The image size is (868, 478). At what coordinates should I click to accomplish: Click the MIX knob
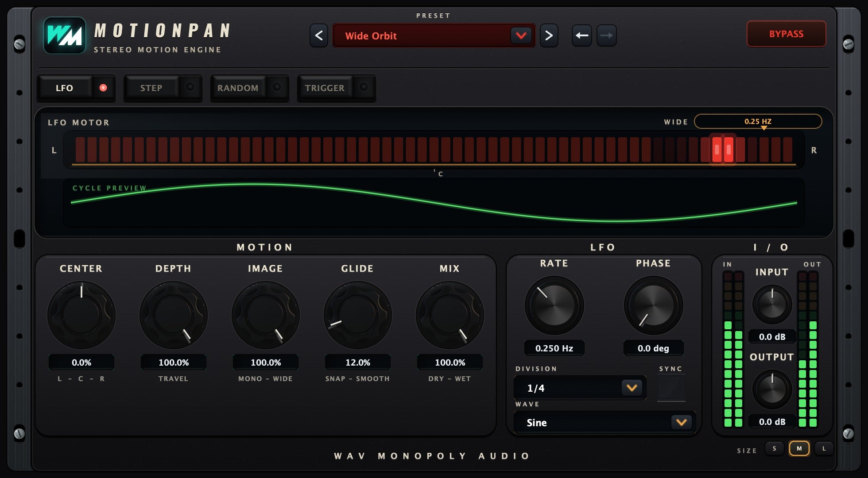450,315
